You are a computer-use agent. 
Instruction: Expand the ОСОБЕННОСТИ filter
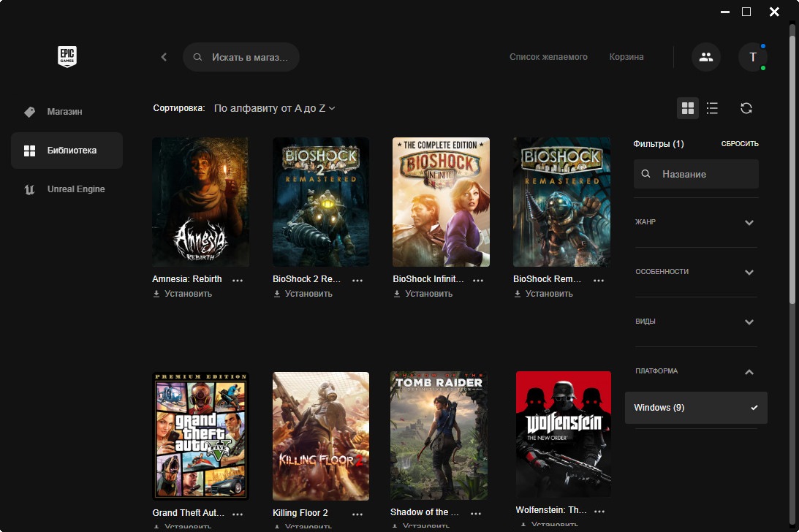(x=695, y=272)
